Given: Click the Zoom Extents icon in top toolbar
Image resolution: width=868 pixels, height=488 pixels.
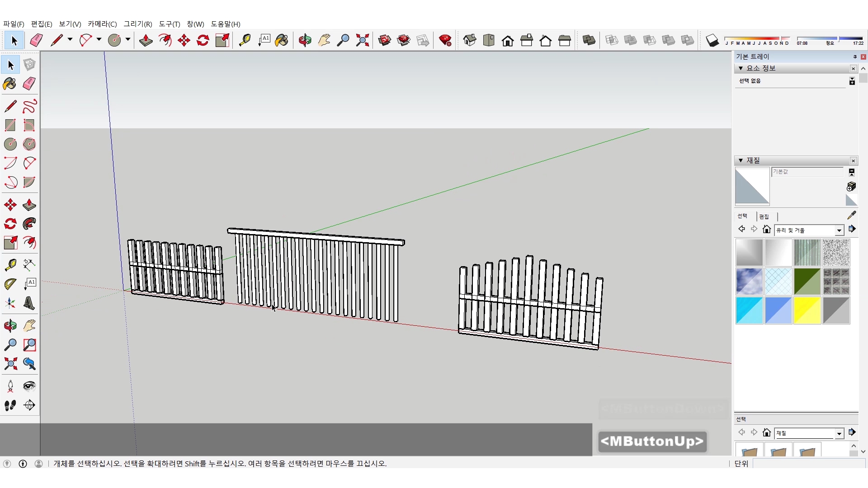Looking at the screenshot, I should 362,41.
